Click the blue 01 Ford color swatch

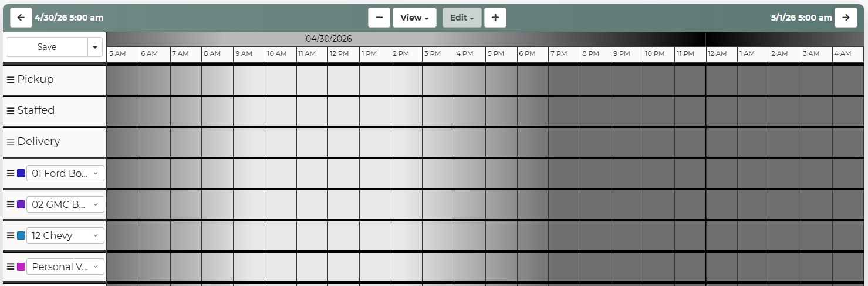pyautogui.click(x=21, y=173)
